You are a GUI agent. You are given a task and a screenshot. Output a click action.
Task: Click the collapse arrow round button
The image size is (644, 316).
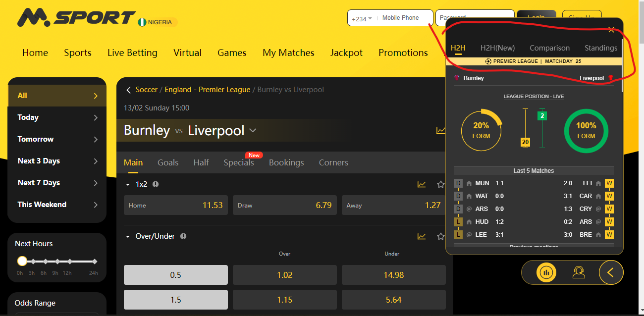tap(611, 272)
